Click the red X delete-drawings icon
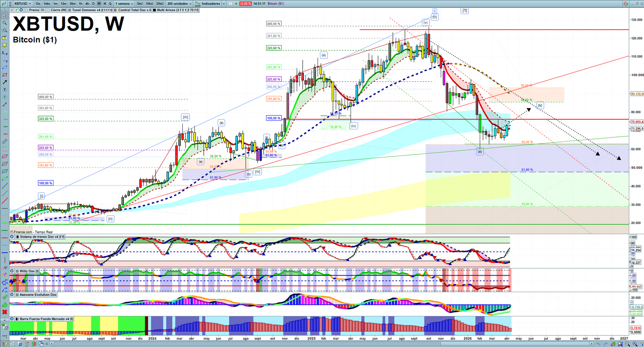This screenshot has height=347, width=644. 4,312
